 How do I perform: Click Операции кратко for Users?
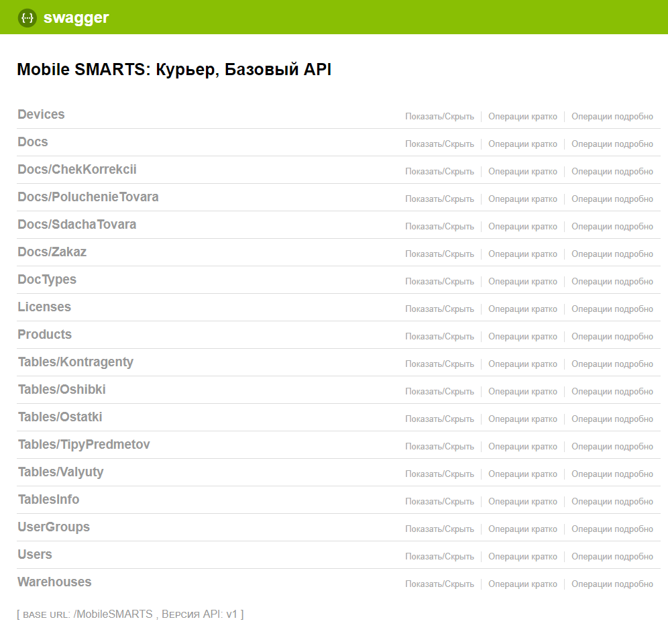(522, 556)
